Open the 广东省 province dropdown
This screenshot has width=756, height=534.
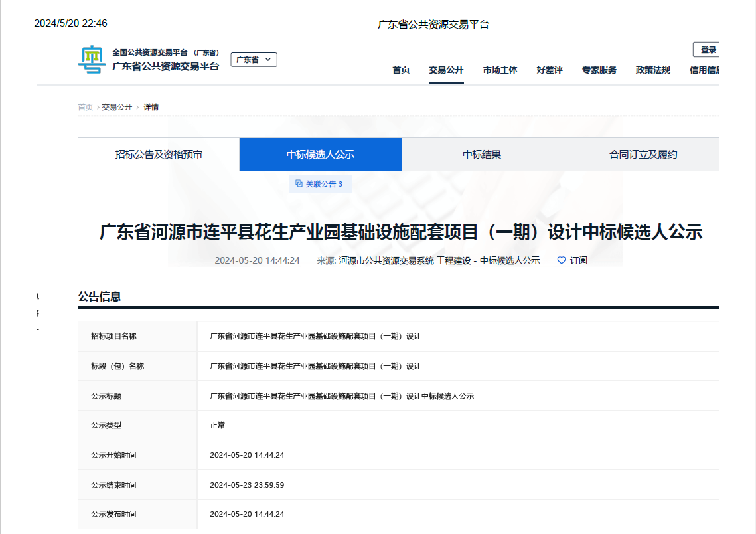click(254, 60)
